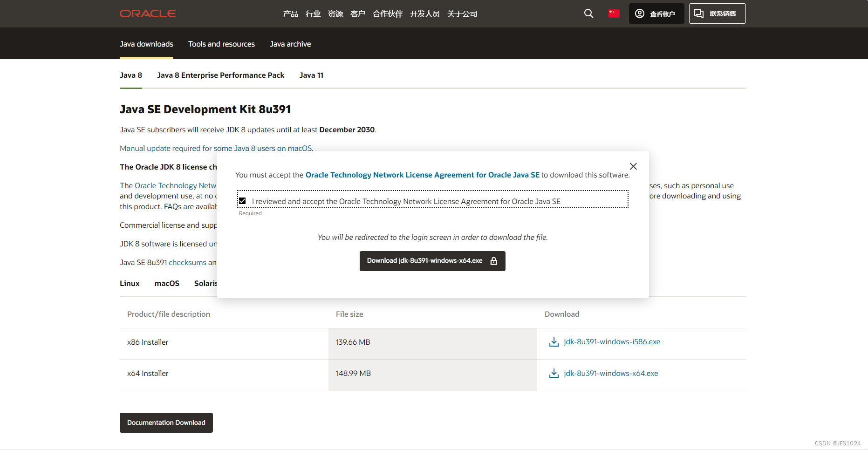Click the 查看帐户 account button
This screenshot has height=450, width=868.
[656, 14]
